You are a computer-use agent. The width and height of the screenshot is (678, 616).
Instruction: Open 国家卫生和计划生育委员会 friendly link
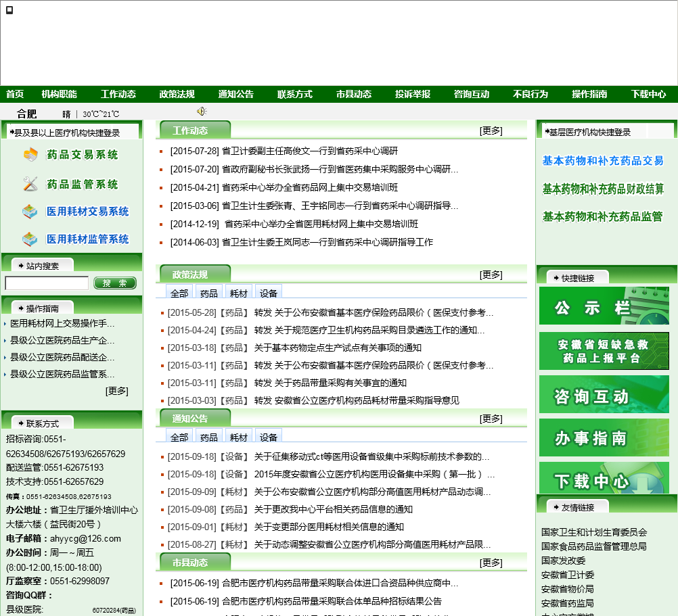click(594, 532)
